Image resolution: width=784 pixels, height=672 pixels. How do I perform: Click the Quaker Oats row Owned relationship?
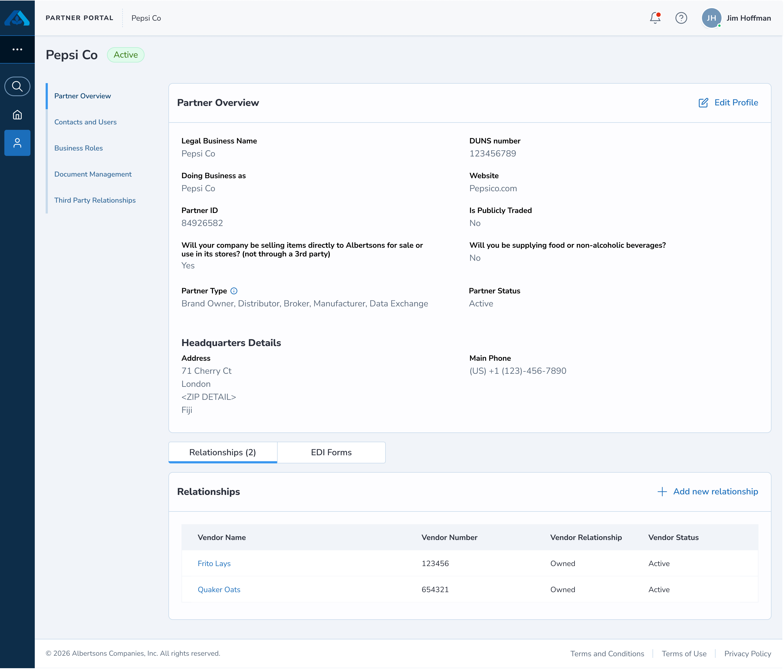point(563,590)
